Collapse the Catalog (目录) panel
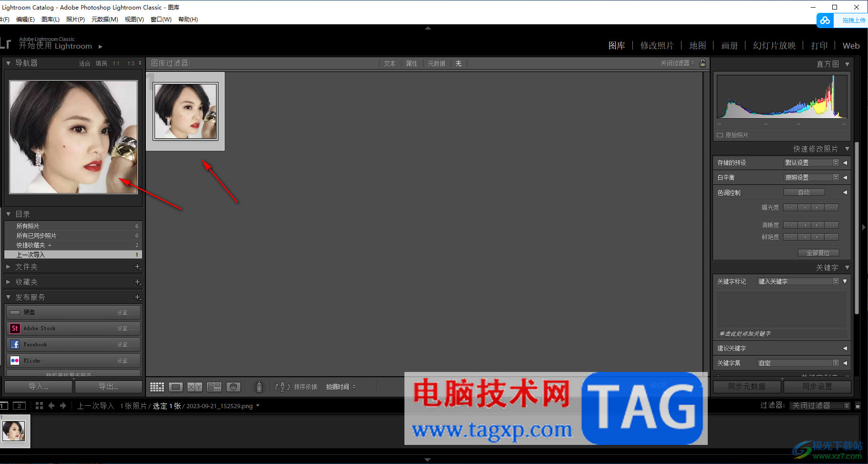Image resolution: width=868 pixels, height=464 pixels. click(8, 214)
